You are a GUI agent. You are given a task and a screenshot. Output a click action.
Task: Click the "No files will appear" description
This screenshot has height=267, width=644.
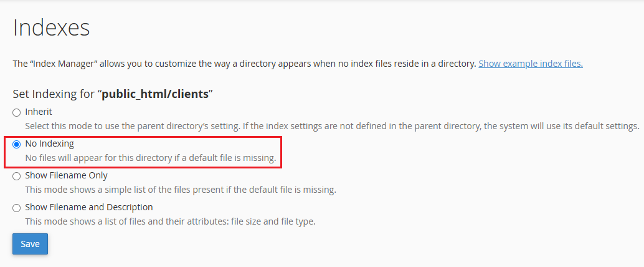tap(150, 158)
